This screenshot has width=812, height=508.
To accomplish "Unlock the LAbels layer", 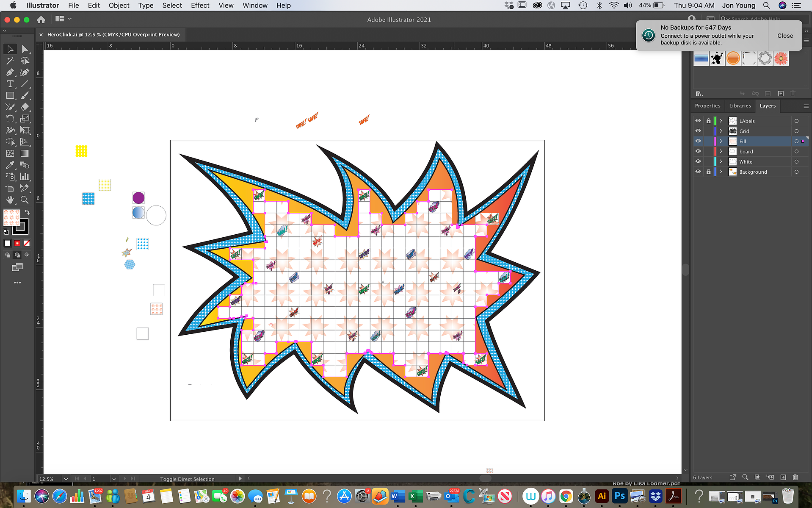I will click(708, 121).
